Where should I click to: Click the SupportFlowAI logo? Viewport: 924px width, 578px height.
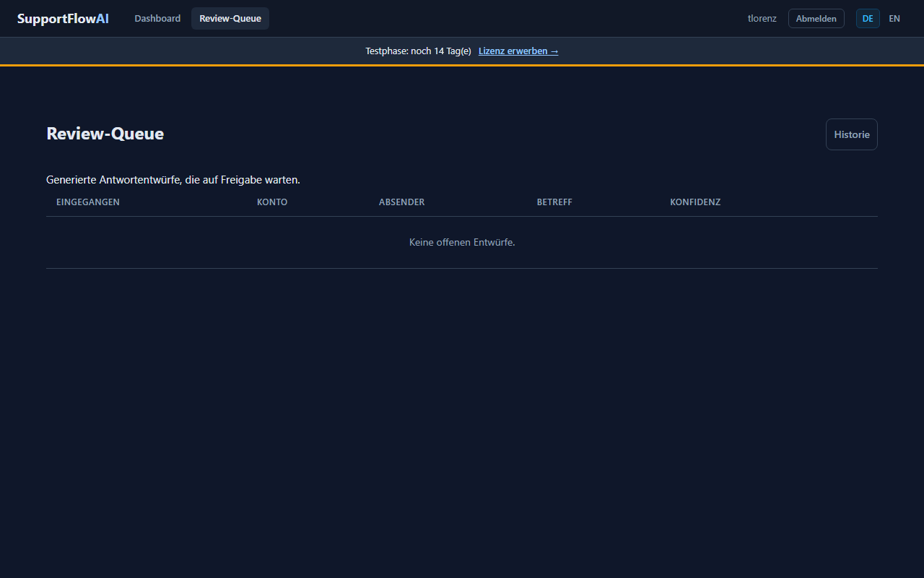63,19
